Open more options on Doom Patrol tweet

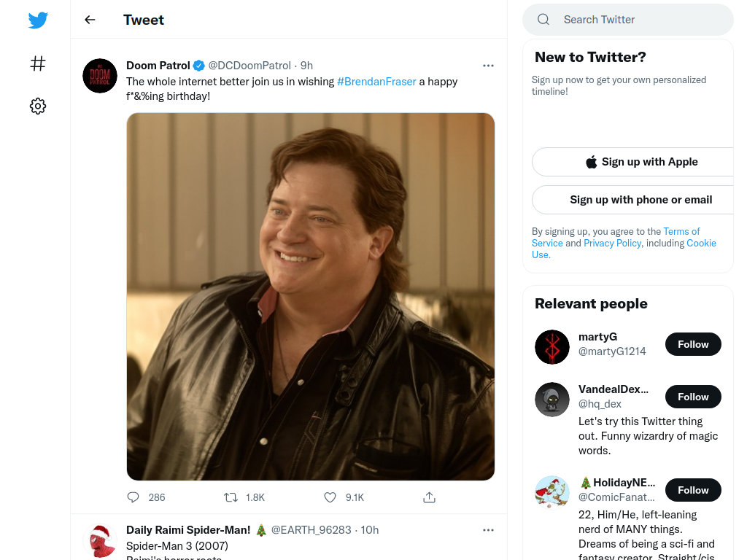click(488, 65)
